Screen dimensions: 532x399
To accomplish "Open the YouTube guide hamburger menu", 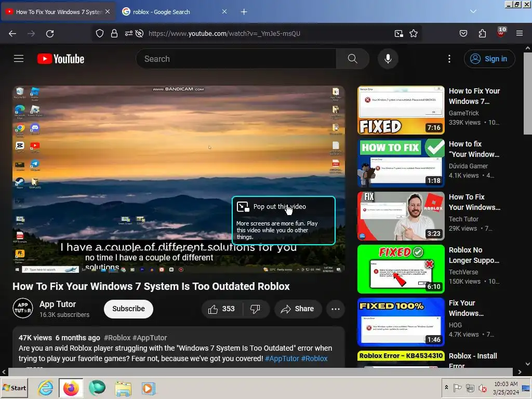I will tap(19, 59).
